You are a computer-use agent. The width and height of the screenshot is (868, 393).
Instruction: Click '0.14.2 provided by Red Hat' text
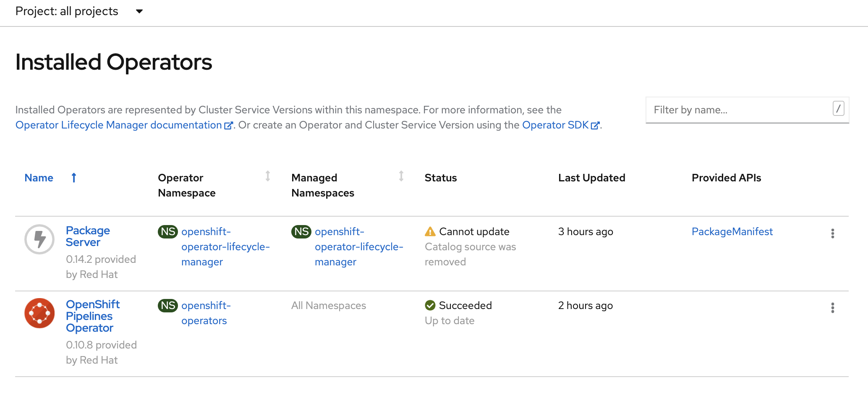tap(101, 267)
